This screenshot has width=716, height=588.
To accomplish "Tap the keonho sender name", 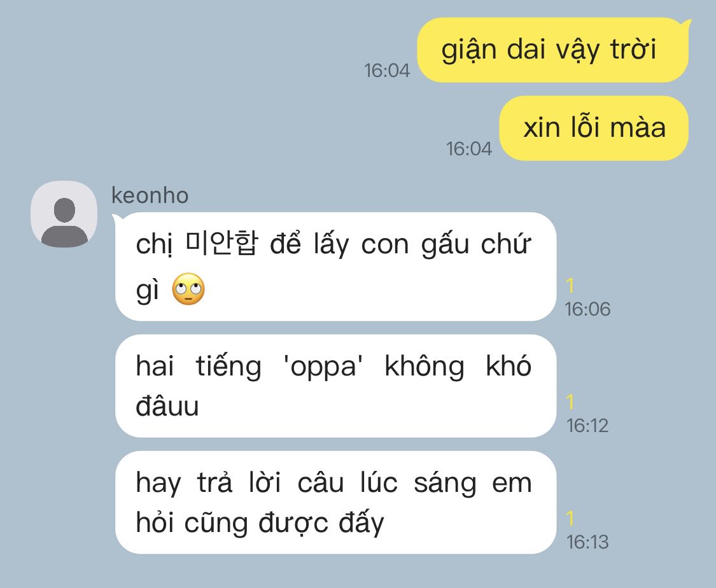I will coord(150,195).
